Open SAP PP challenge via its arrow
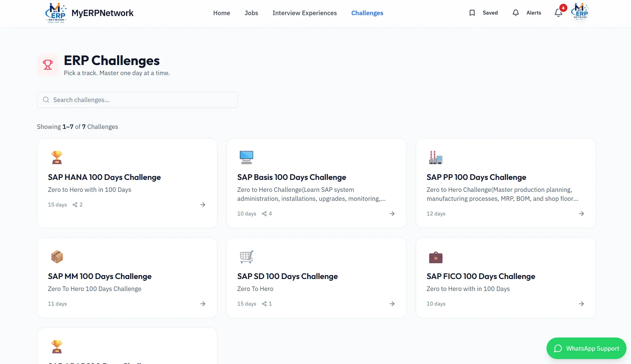Screen dimensions: 631x364 (581, 214)
